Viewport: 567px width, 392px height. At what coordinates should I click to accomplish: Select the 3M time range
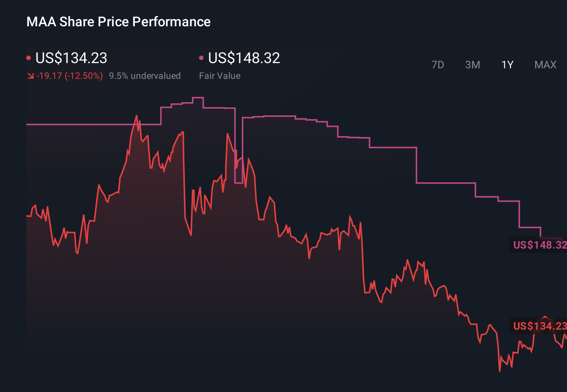coord(472,65)
